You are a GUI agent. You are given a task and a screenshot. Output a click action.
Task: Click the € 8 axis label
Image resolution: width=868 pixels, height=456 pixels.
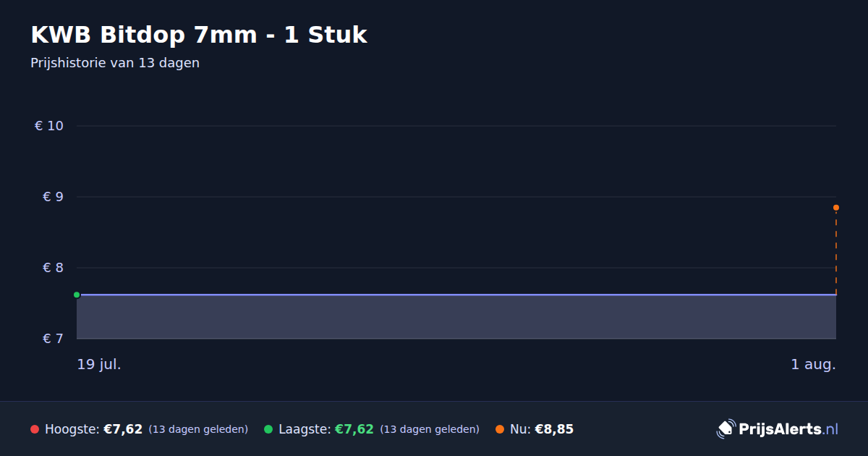[54, 268]
